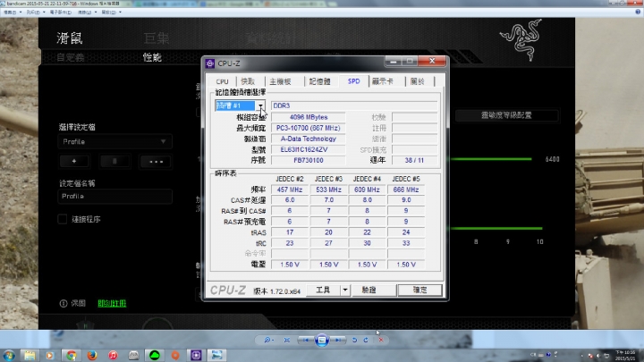
Task: Adjust the green sensitivity slider near 6400
Action: (491, 159)
